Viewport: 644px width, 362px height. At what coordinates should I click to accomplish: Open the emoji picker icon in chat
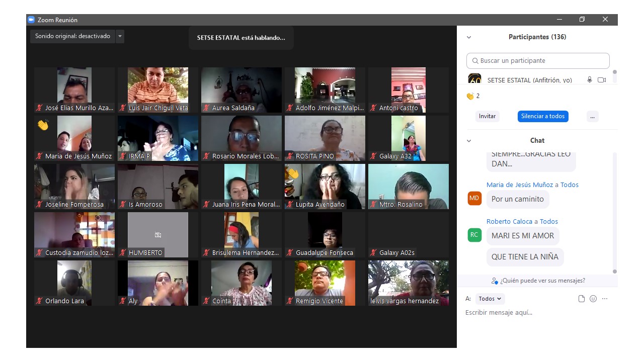click(x=593, y=299)
